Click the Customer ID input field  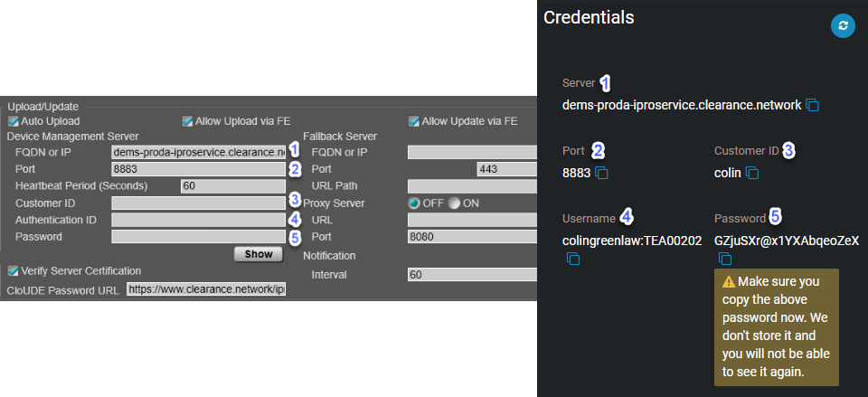pos(198,203)
